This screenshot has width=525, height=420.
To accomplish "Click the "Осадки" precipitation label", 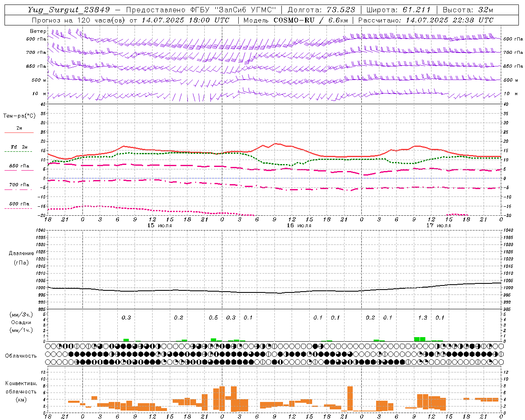I will coord(21,322).
